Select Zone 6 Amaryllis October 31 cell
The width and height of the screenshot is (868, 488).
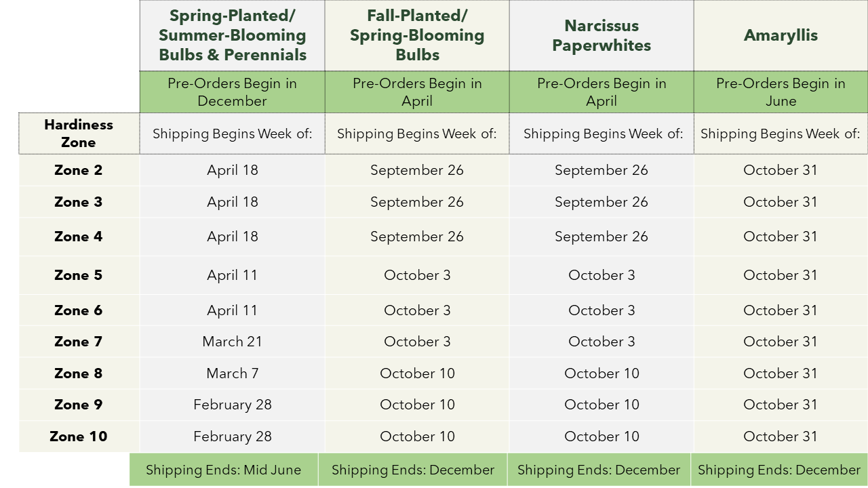coord(781,310)
